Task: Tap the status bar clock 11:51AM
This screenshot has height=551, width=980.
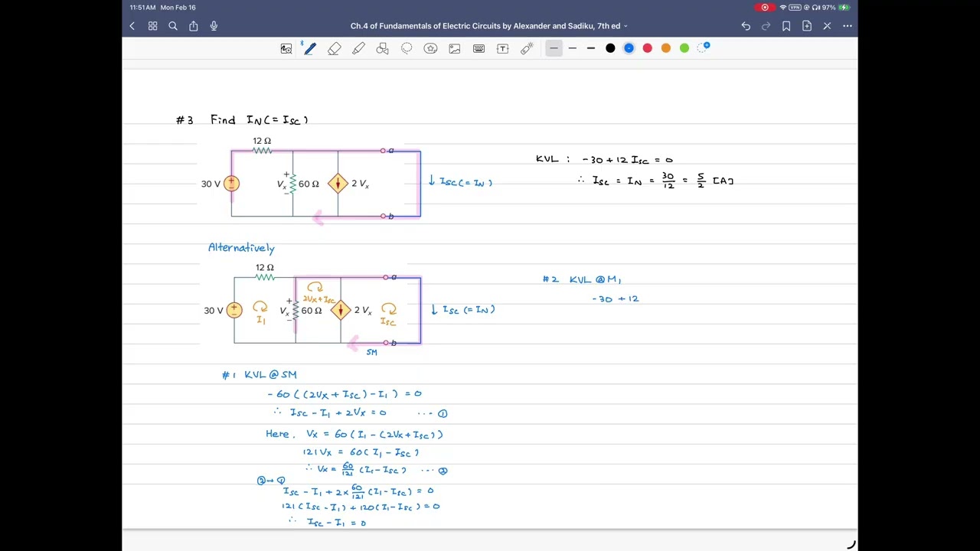Action: [x=142, y=8]
